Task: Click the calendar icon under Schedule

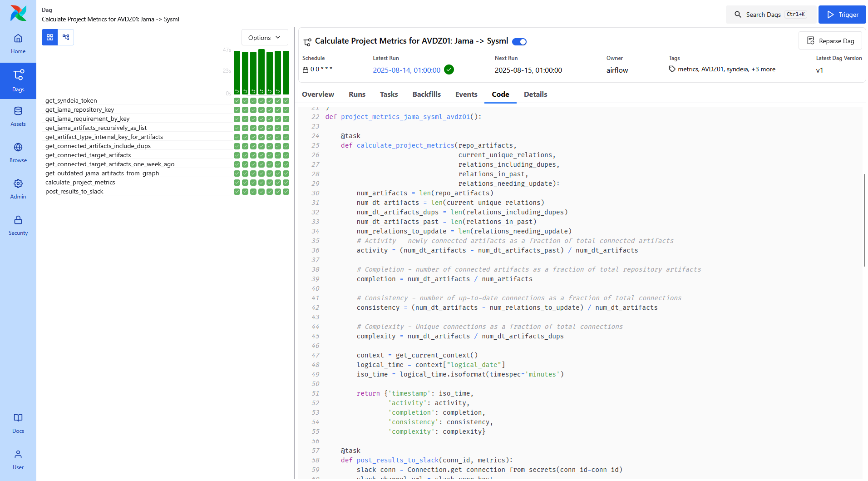Action: 306,70
